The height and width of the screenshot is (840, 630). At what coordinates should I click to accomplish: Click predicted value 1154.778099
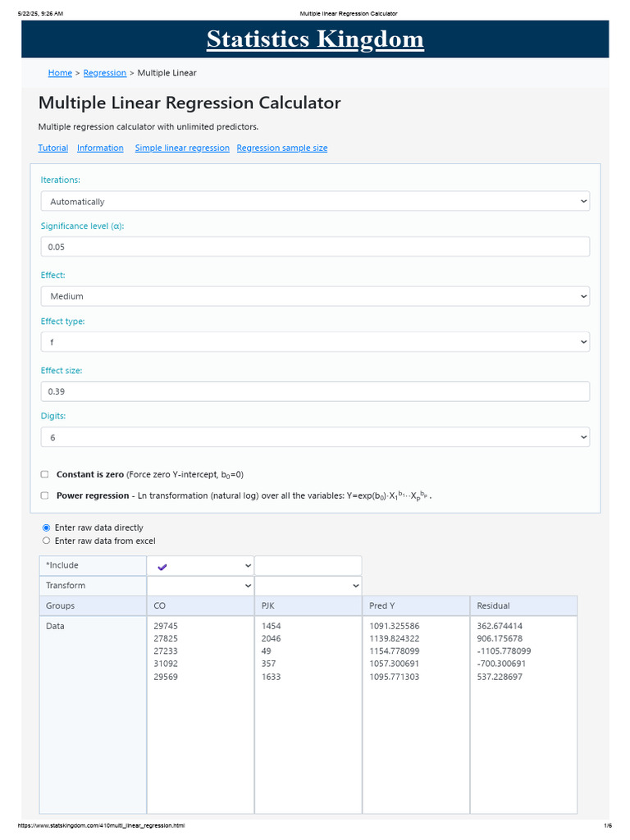click(395, 651)
